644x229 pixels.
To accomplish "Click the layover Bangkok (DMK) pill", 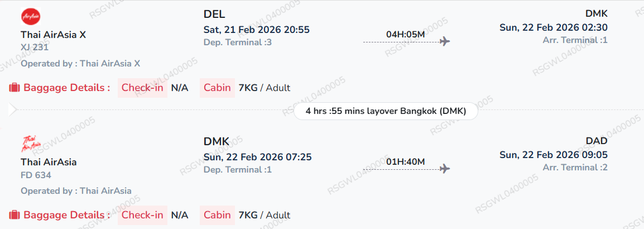I will click(x=387, y=111).
